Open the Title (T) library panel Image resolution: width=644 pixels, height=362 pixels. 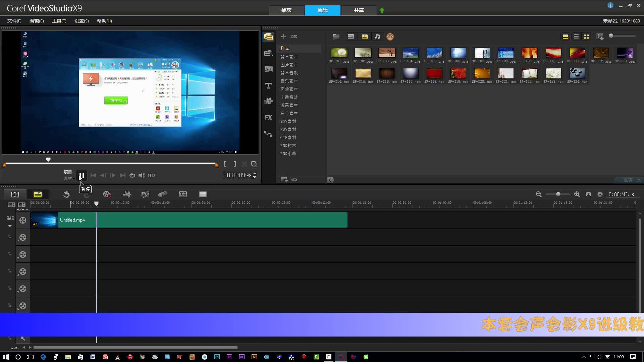pyautogui.click(x=268, y=86)
